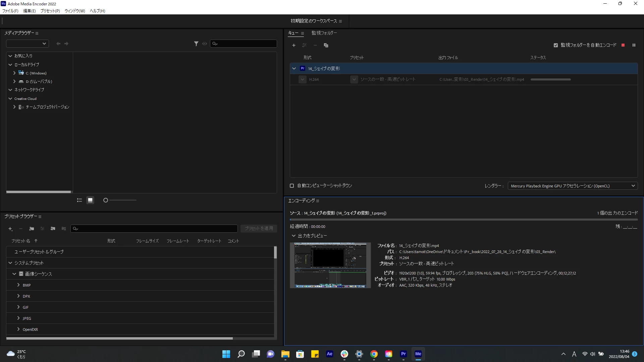
Task: Pause the queue encoding
Action: (634, 45)
